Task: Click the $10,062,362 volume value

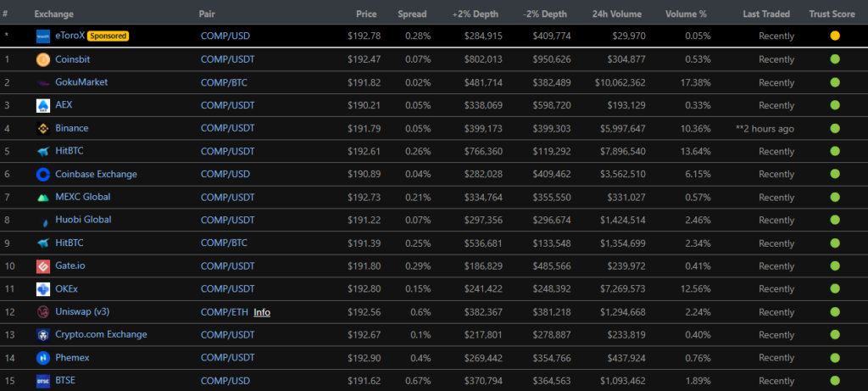Action: pyautogui.click(x=620, y=82)
